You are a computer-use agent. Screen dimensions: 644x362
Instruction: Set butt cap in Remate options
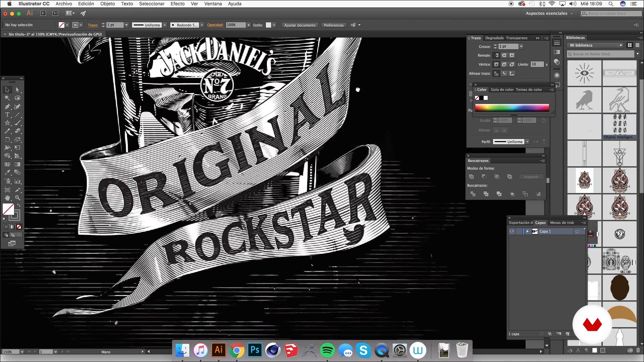[x=497, y=55]
